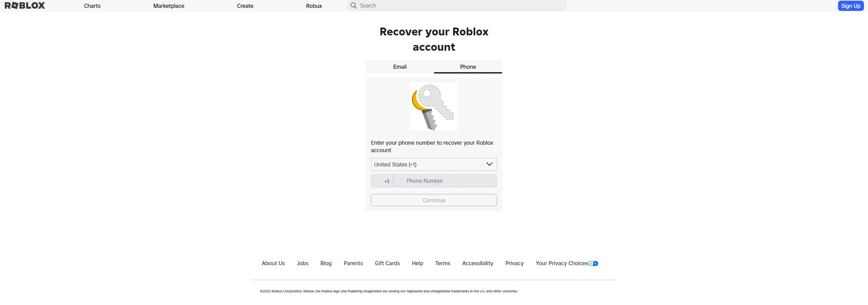
Task: Click the ©2025 Roblox Corporation copyright text
Action: [389, 291]
